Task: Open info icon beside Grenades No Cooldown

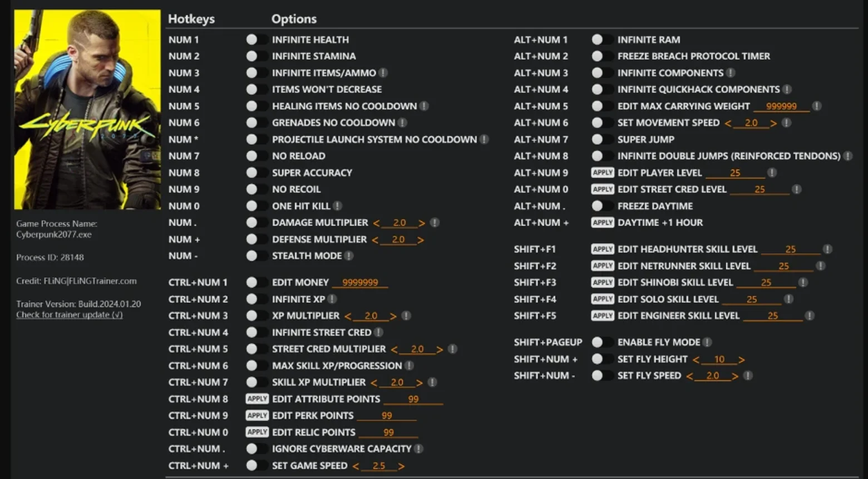Action: (x=402, y=123)
